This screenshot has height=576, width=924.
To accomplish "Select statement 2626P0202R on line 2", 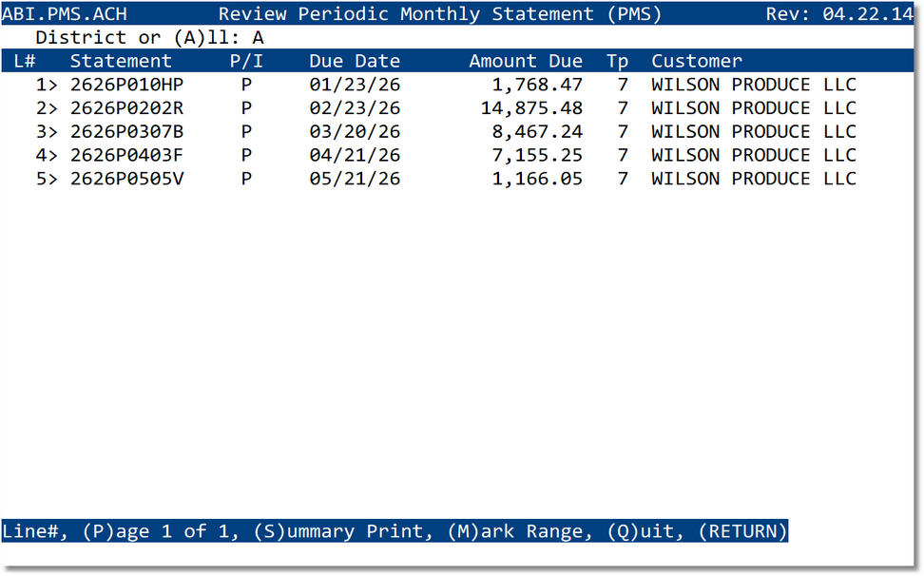I will tap(126, 108).
